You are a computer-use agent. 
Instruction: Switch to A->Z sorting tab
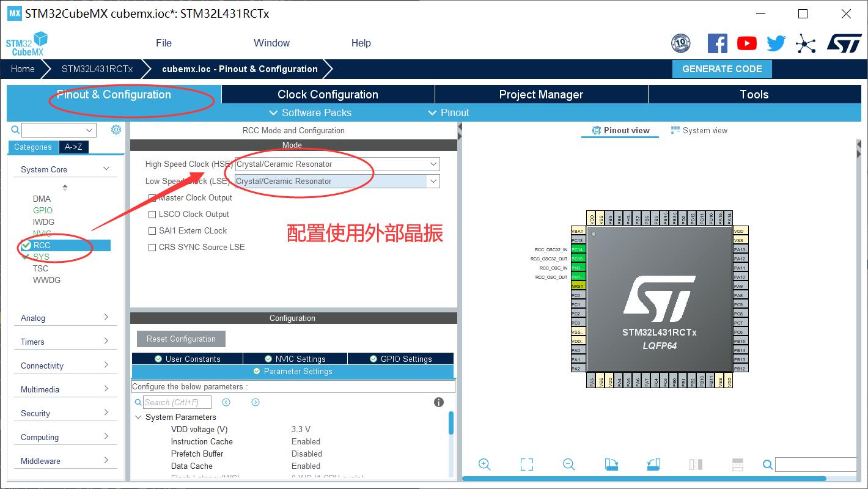[73, 147]
